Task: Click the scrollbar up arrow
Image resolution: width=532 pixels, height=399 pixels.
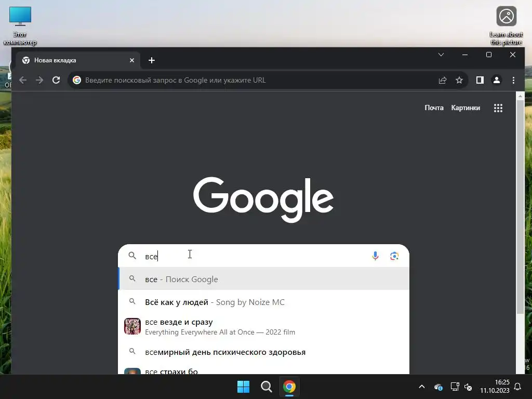Action: click(x=520, y=97)
